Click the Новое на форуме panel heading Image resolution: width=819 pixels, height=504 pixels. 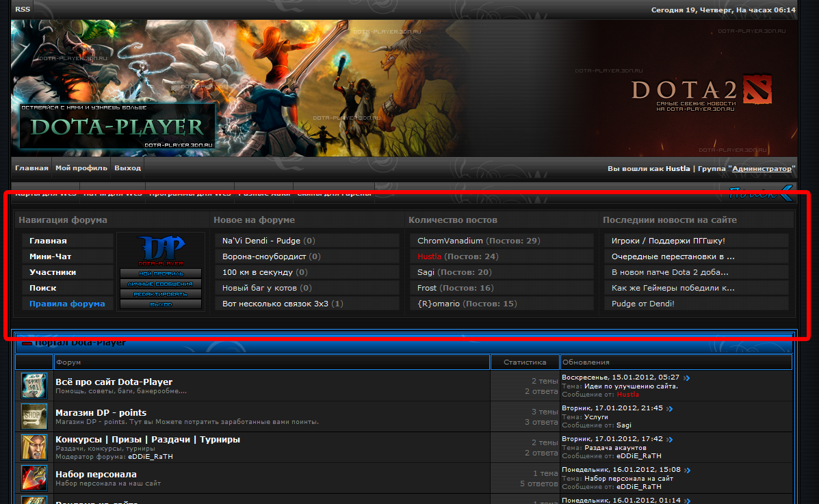(x=254, y=220)
